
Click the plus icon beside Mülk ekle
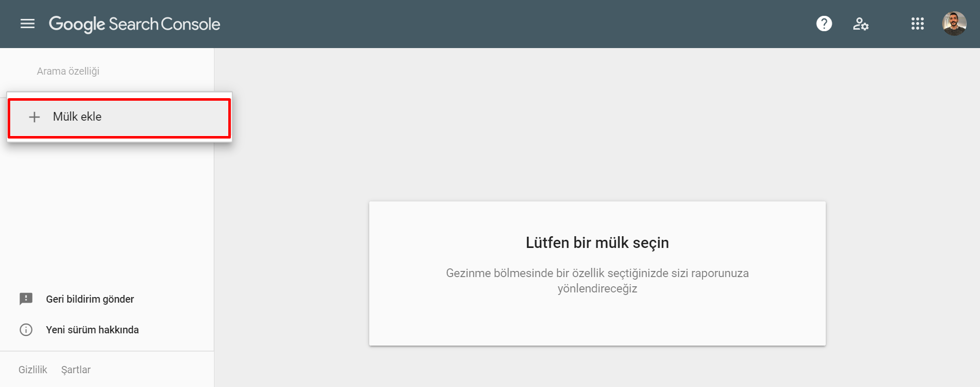pyautogui.click(x=34, y=117)
